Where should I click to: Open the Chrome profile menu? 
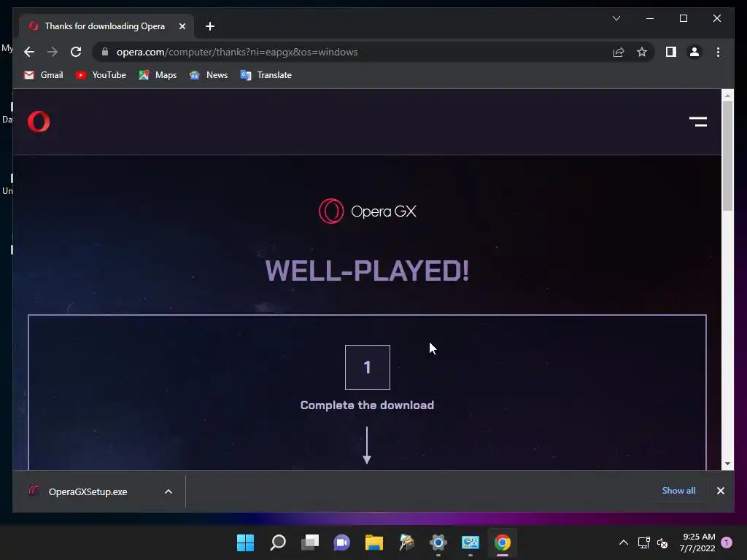[x=694, y=52]
